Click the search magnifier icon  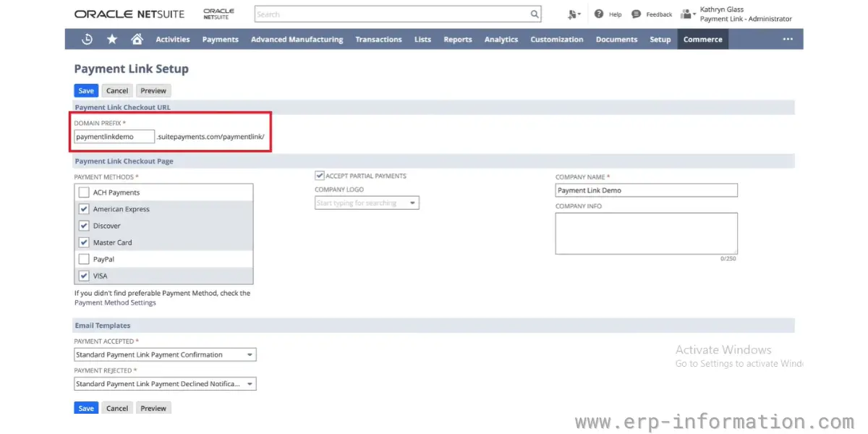pos(535,14)
